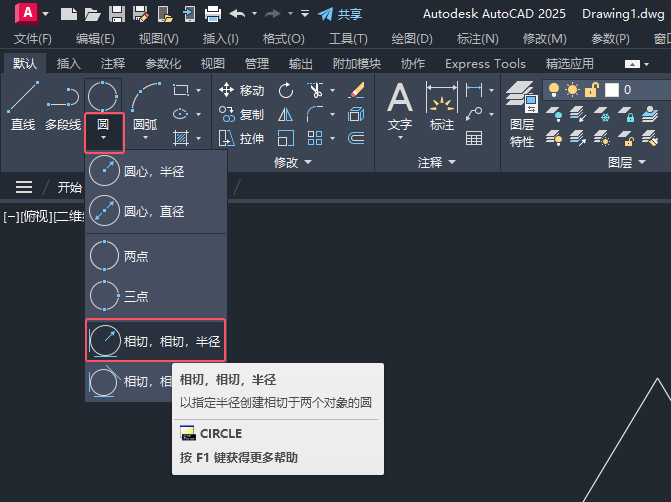
Task: Collapse the 圆 dropdown arrow
Action: [x=103, y=137]
